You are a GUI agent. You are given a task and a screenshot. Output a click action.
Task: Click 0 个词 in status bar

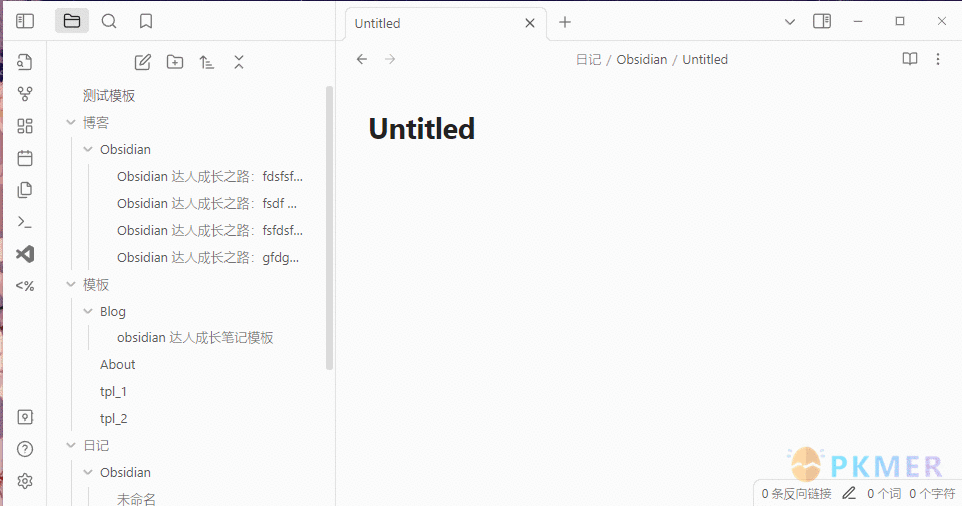(884, 494)
